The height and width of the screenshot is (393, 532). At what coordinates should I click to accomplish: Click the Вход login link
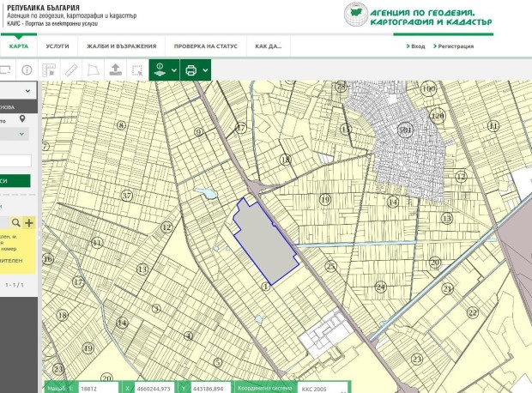(x=417, y=46)
